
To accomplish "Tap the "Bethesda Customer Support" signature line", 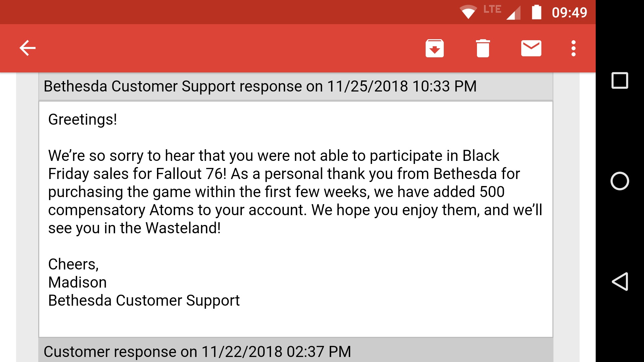I will click(x=144, y=301).
